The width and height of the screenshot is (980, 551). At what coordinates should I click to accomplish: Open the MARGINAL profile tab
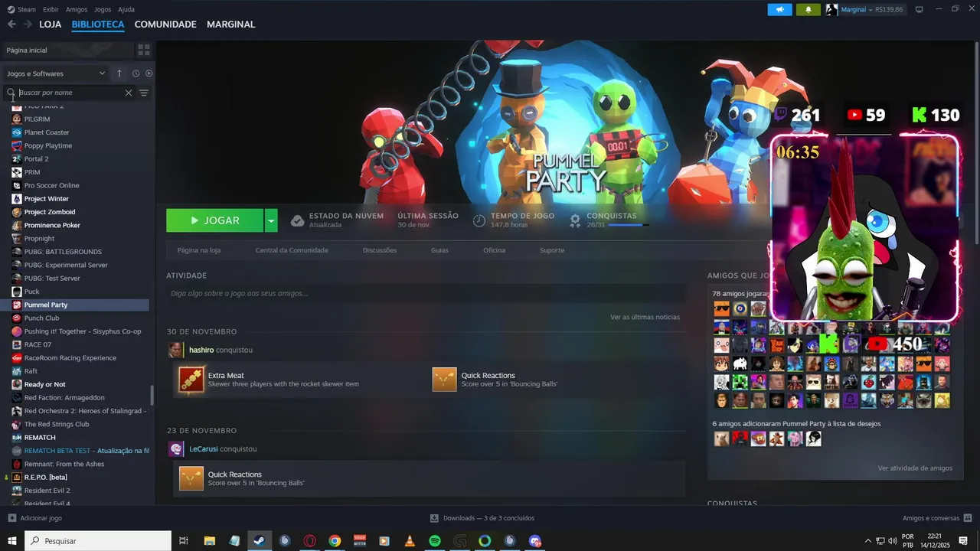pos(231,24)
